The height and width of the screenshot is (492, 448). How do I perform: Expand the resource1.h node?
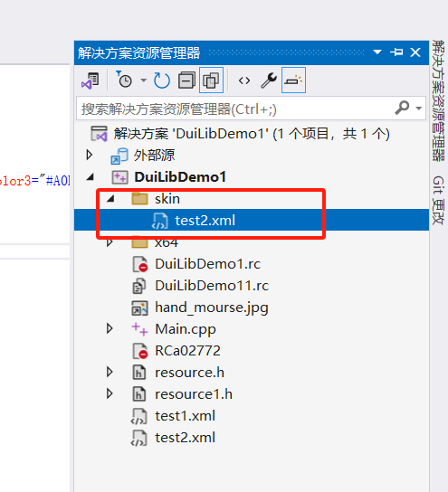[x=110, y=393]
